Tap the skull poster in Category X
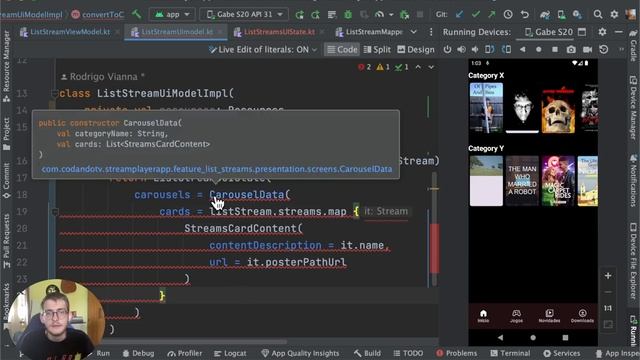Screen dimensions: 640x360 [558, 108]
